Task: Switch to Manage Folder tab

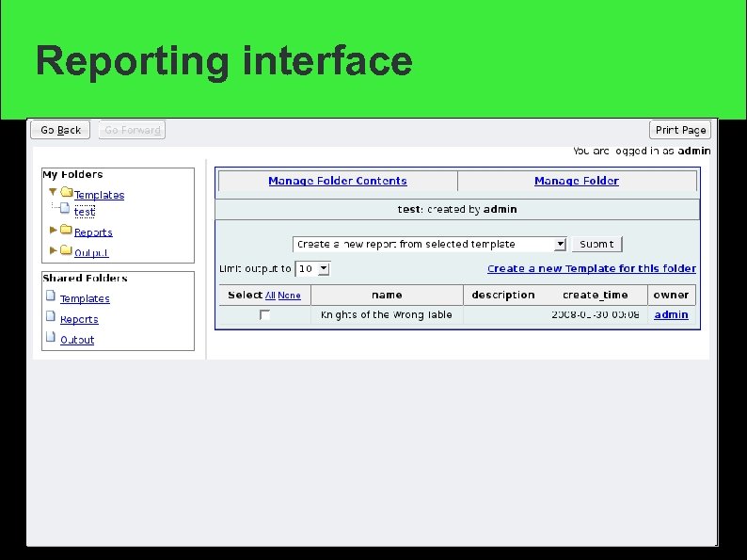Action: pyautogui.click(x=577, y=181)
